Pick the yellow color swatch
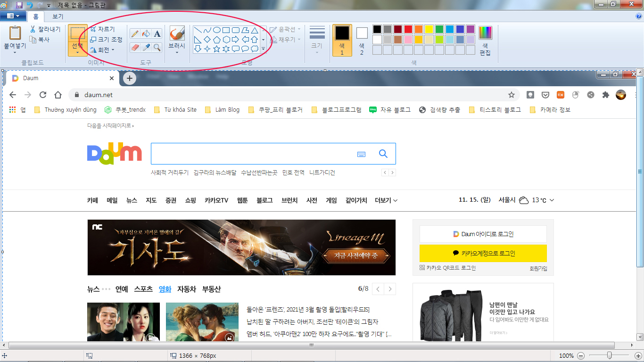 [x=429, y=29]
